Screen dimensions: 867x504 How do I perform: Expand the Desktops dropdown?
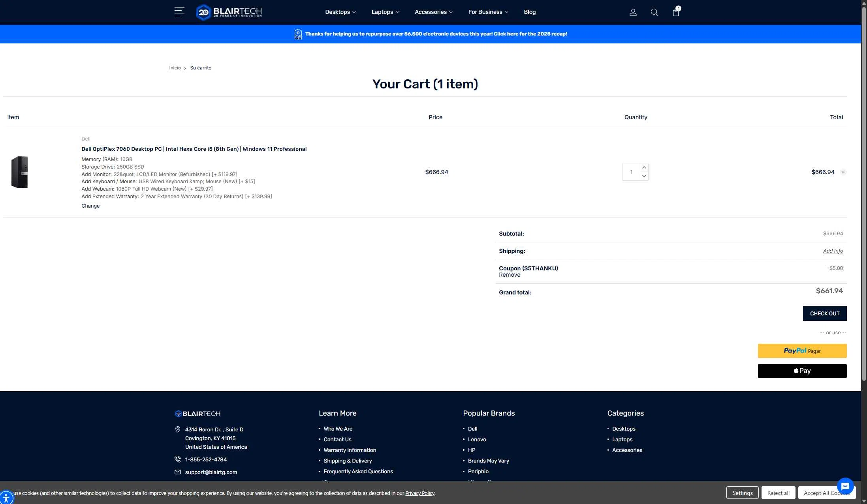(340, 12)
